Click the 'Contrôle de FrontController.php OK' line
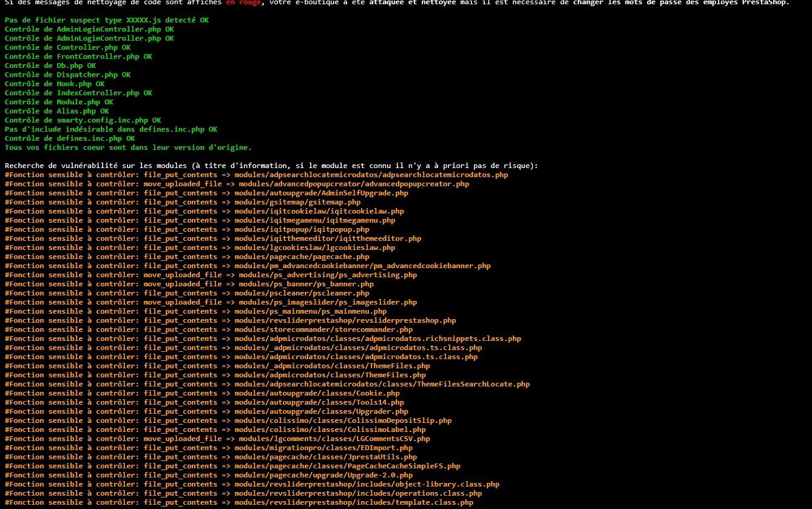Viewport: 812px width, 509px height. coord(79,56)
